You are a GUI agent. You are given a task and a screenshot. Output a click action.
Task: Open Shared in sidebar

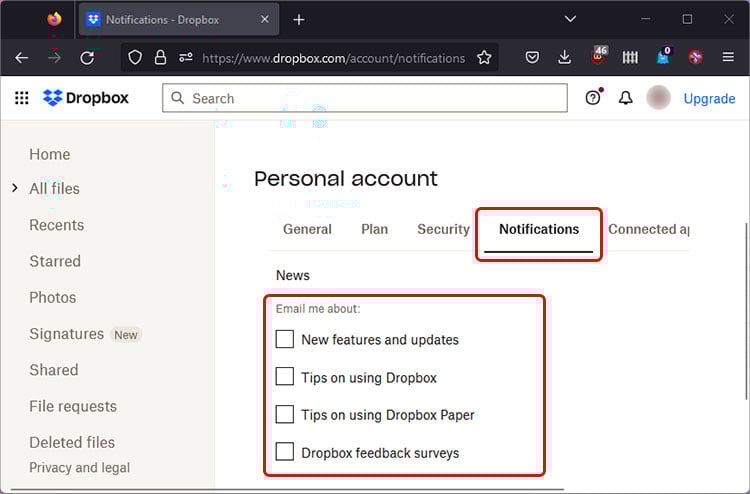[x=54, y=370]
